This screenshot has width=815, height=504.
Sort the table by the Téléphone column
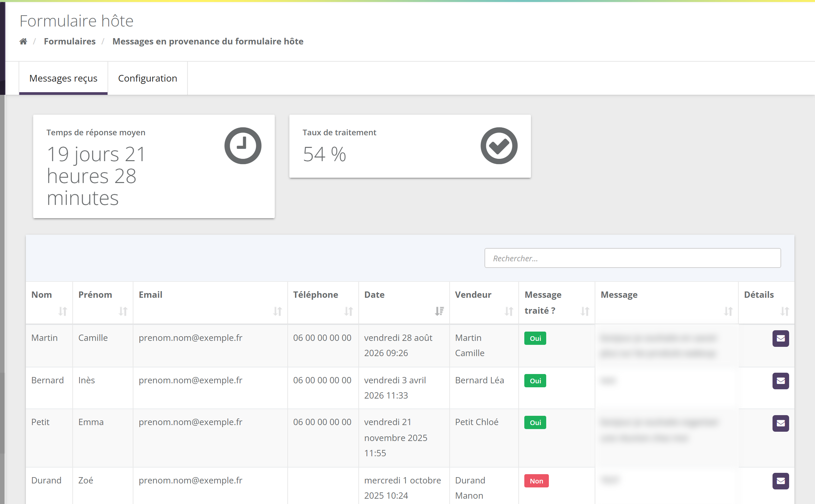point(323,303)
